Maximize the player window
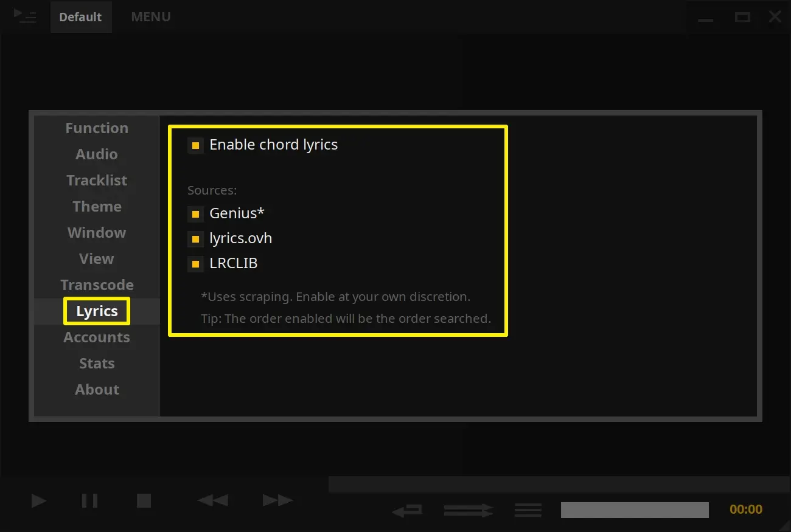 coord(742,17)
